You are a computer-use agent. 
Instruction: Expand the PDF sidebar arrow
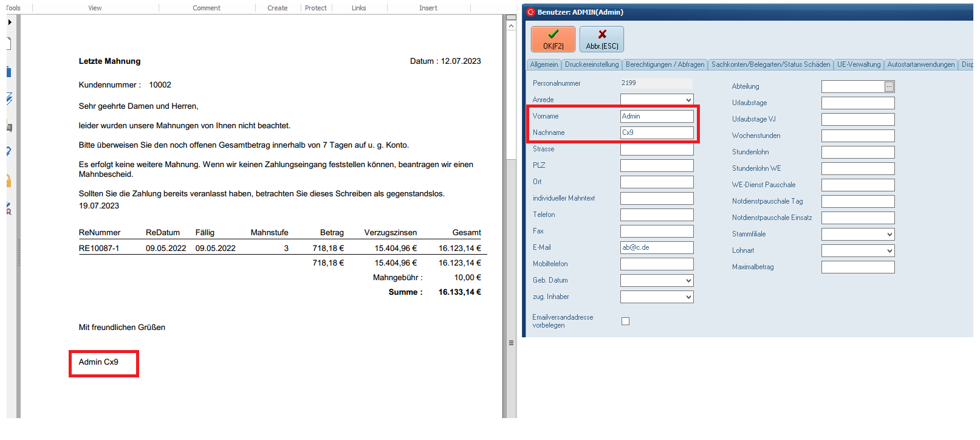point(10,22)
